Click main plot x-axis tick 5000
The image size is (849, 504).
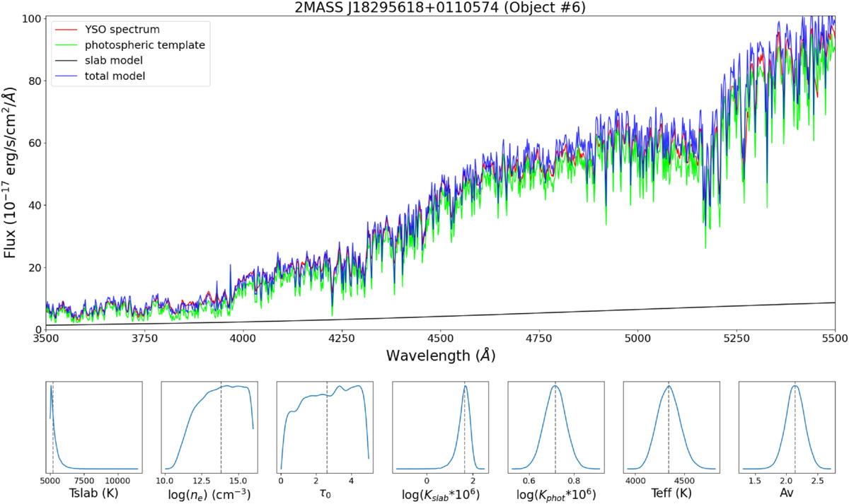tap(637, 339)
